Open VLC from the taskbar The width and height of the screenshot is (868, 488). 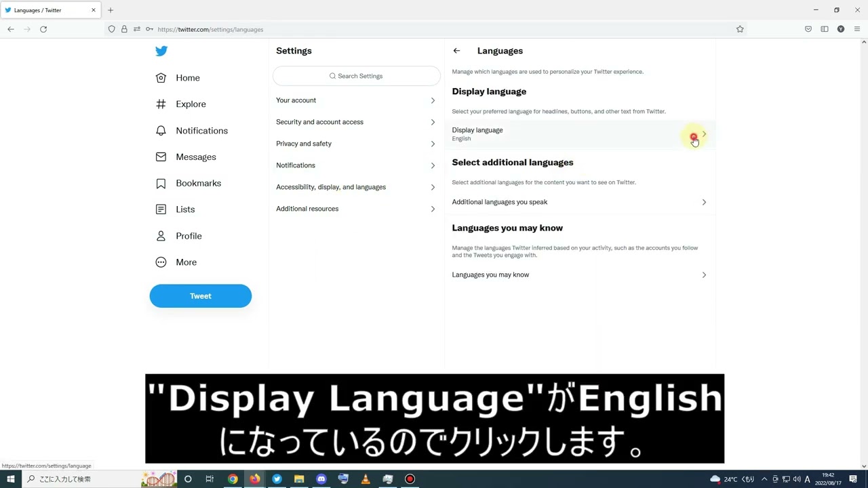pos(366,479)
